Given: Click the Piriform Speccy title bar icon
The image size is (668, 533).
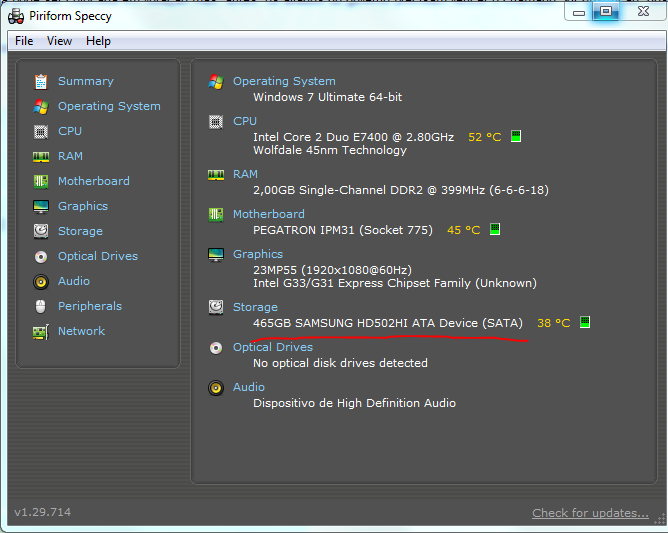Looking at the screenshot, I should point(16,15).
